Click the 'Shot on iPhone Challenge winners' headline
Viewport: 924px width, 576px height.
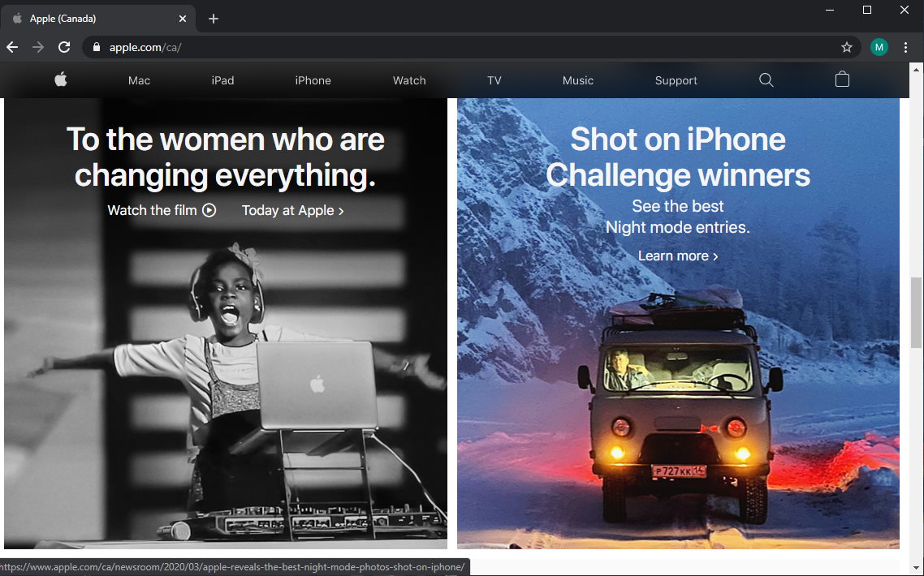pyautogui.click(x=678, y=157)
